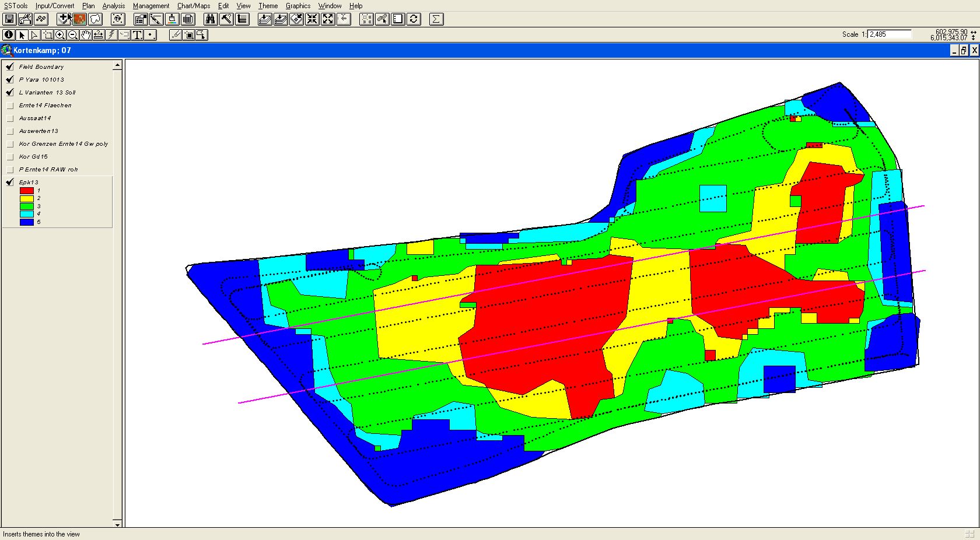
Task: Click the legend panel scroll-up arrow
Action: coord(117,65)
